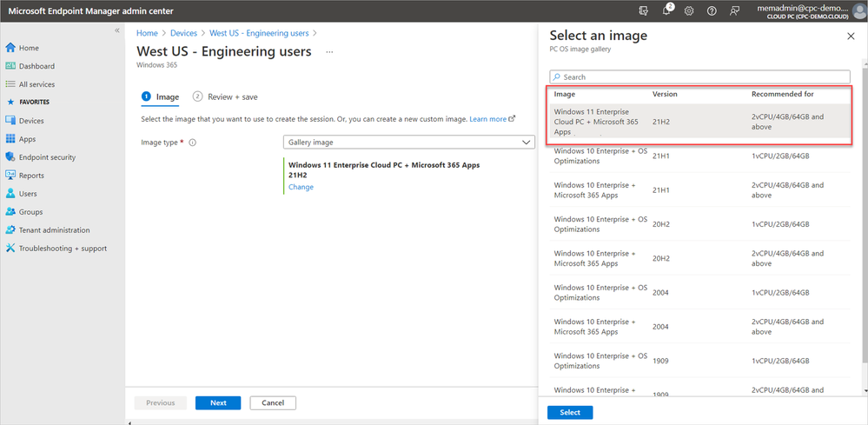Switch to the Review + save step
Image resolution: width=868 pixels, height=425 pixels.
[225, 96]
